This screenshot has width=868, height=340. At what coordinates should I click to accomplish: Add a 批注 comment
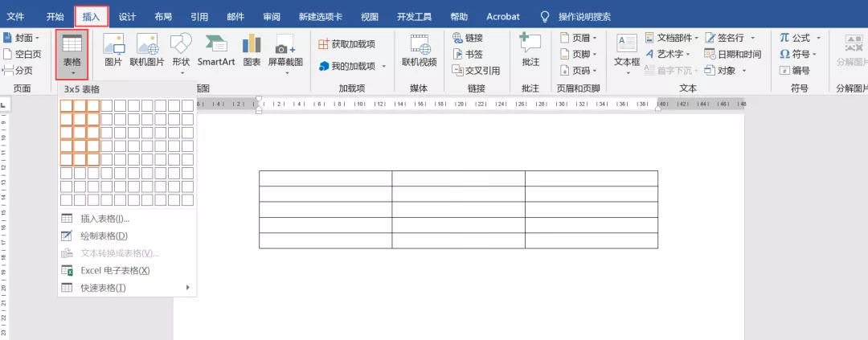[x=530, y=51]
